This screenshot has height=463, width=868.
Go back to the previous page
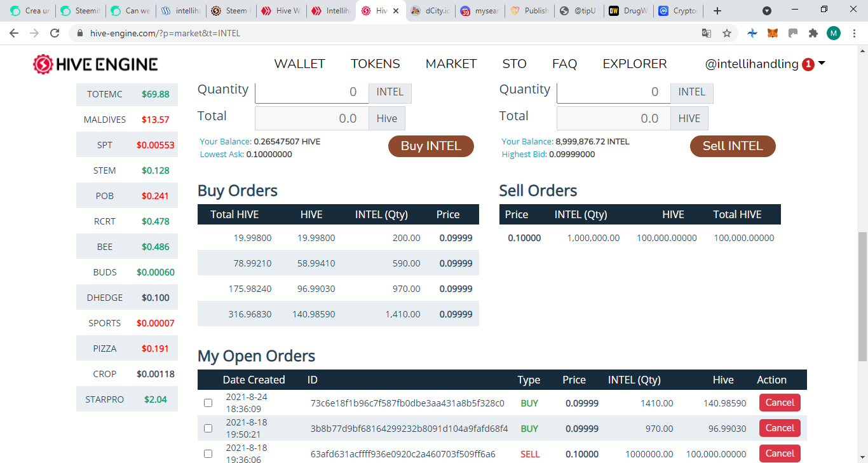click(x=15, y=33)
